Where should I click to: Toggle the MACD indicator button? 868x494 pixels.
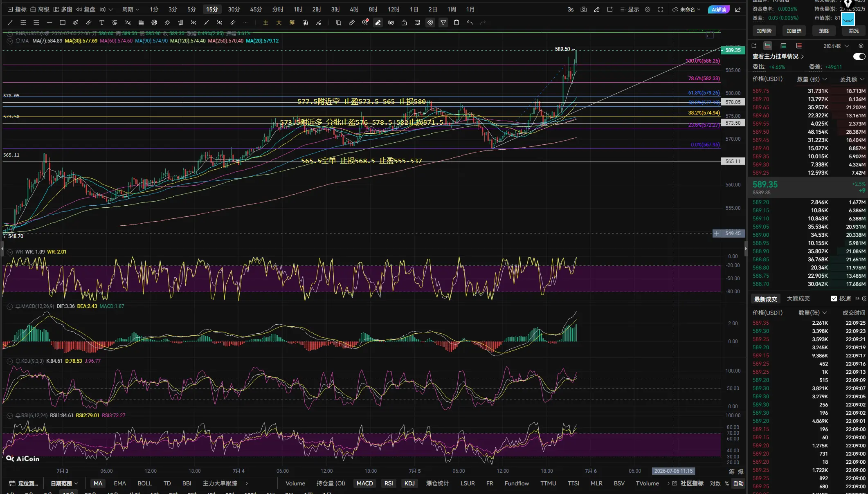coord(364,483)
